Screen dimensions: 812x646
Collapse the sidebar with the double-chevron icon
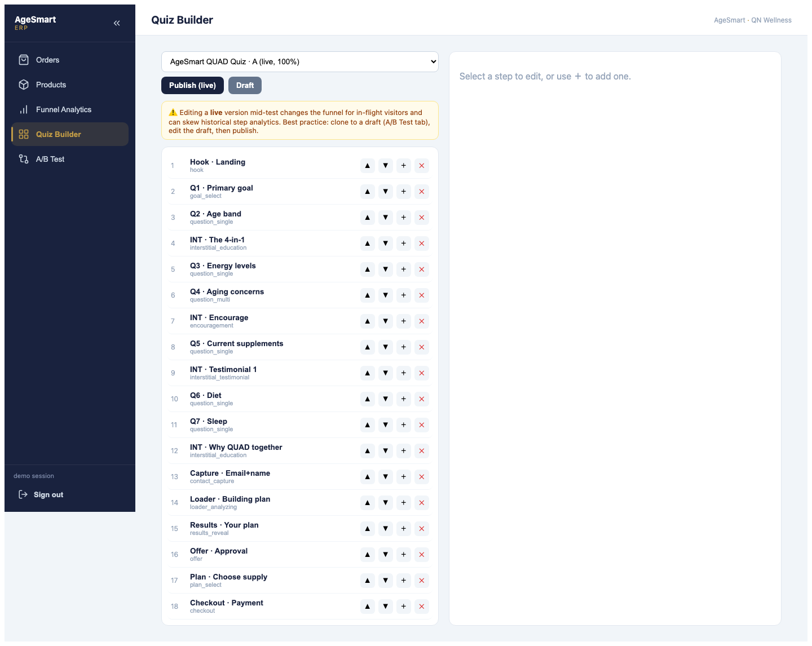click(117, 23)
